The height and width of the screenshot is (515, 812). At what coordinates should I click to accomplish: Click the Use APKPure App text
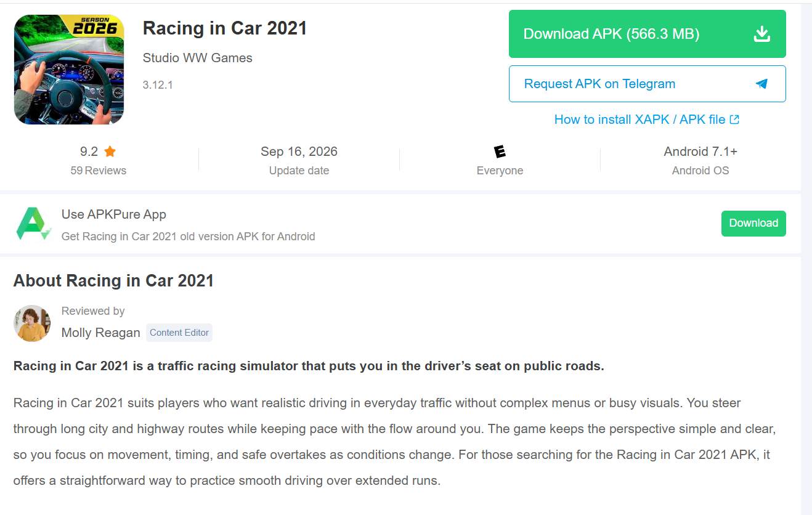click(x=114, y=214)
